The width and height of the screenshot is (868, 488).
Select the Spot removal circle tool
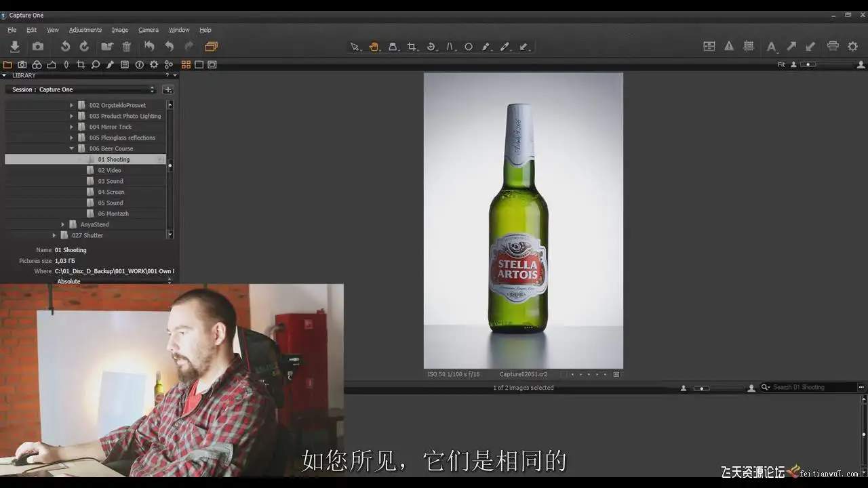point(469,47)
